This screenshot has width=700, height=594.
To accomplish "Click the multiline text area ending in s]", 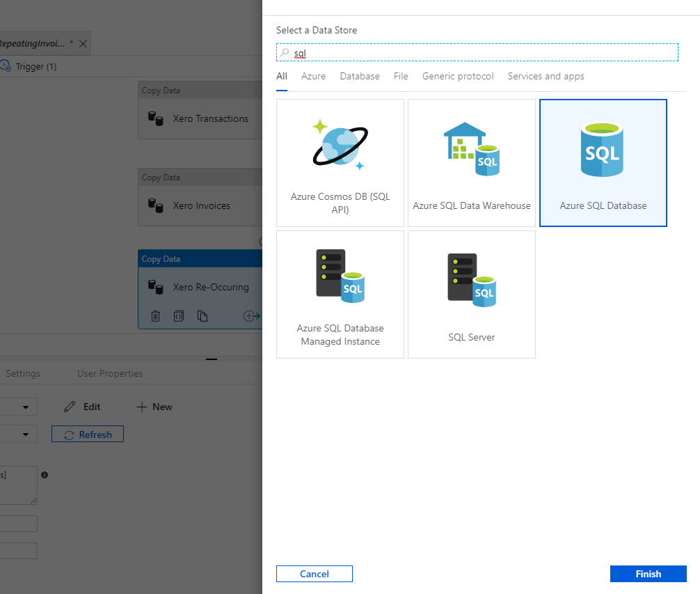I will click(18, 485).
